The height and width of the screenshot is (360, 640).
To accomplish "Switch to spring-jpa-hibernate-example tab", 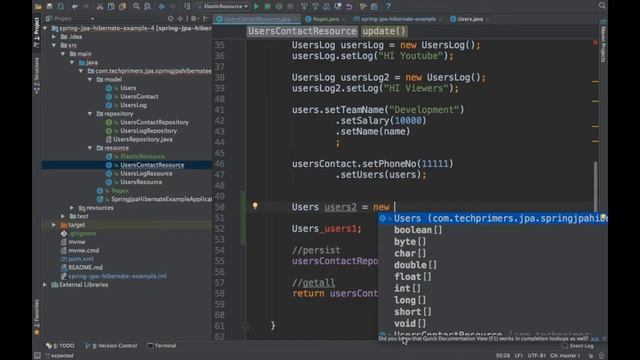I will tap(397, 19).
